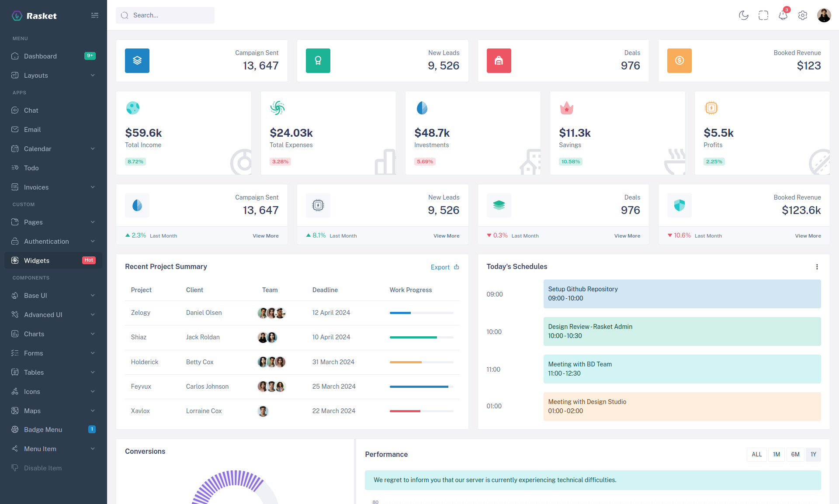839x504 pixels.
Task: Click stacked layers icon in second Deals card
Action: (x=499, y=205)
